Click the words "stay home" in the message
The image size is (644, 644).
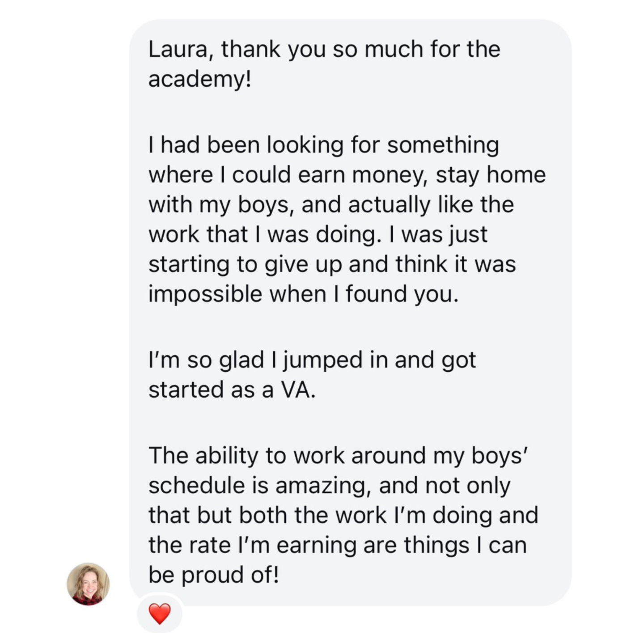point(491,175)
